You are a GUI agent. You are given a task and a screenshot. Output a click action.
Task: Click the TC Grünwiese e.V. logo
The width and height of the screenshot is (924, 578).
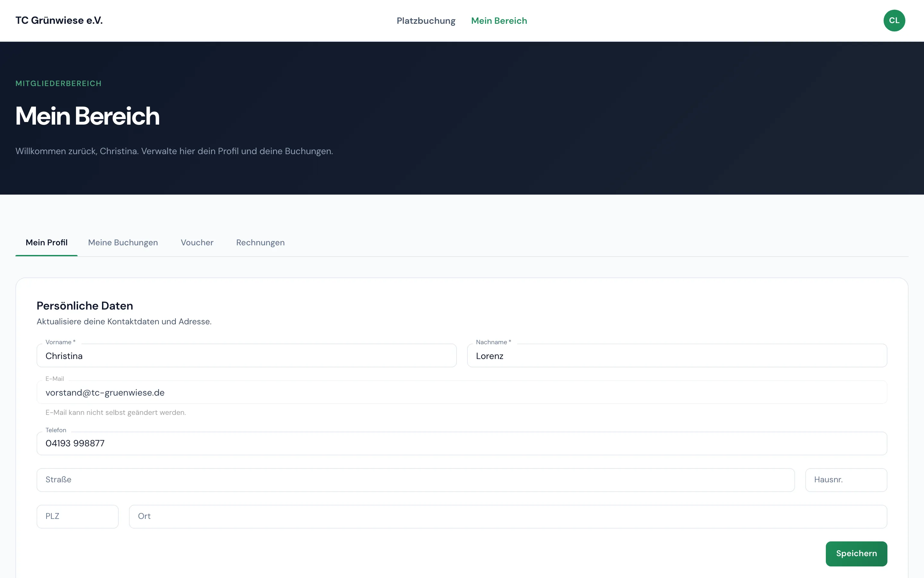click(59, 20)
